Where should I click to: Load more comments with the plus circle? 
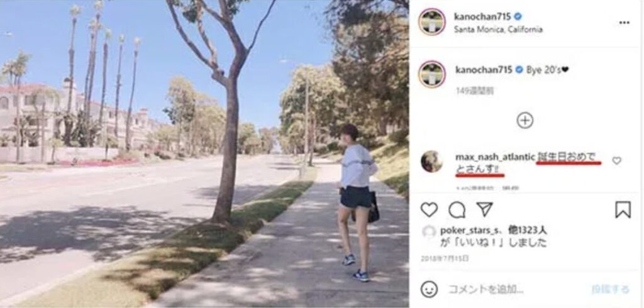point(525,120)
